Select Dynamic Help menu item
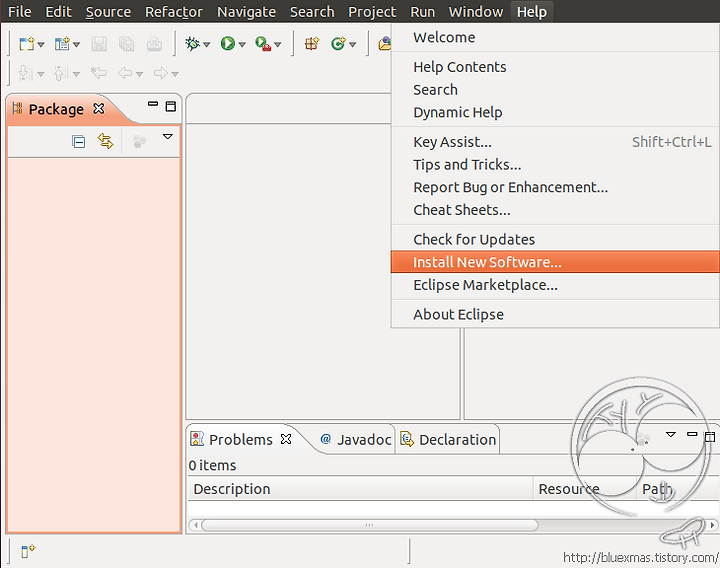Viewport: 720px width, 568px height. pos(555,112)
